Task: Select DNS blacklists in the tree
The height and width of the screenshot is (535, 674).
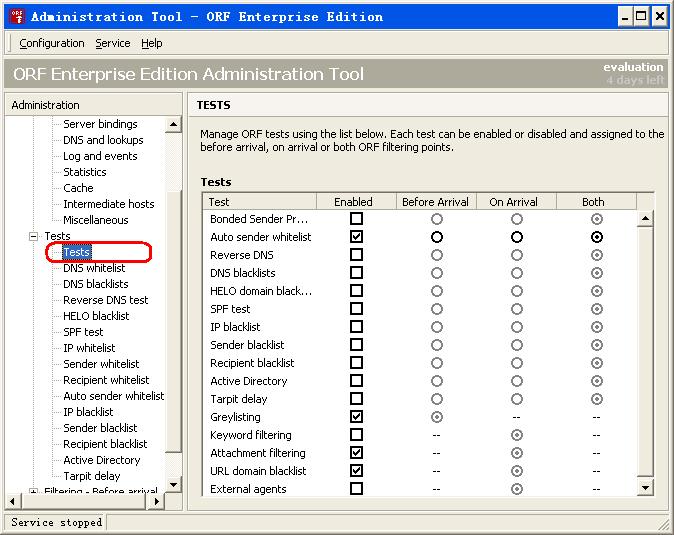Action: click(x=96, y=284)
